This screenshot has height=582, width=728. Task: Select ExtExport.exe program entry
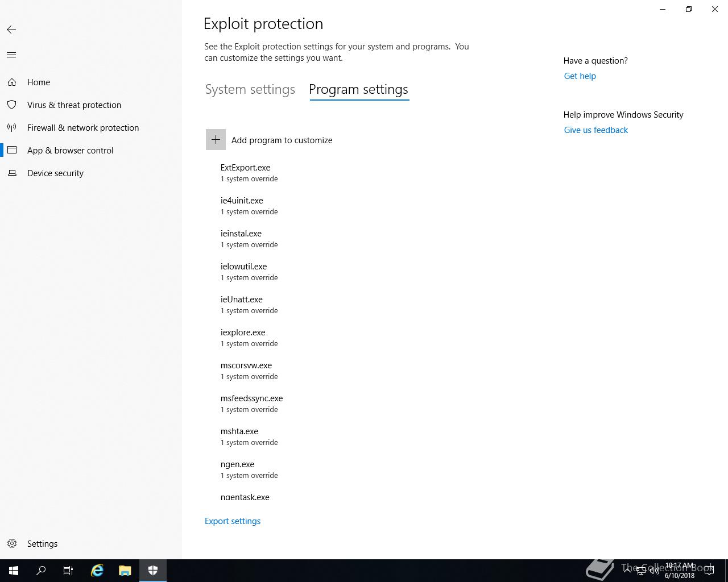(x=249, y=173)
